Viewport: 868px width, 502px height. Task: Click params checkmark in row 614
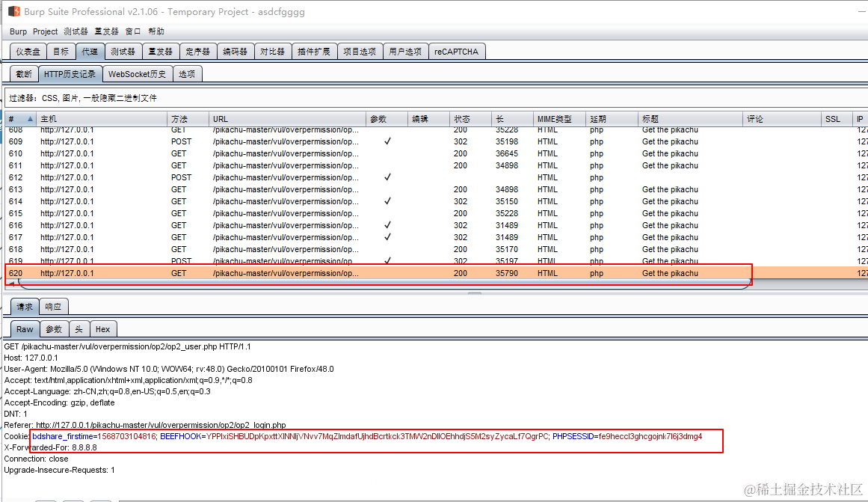[x=387, y=201]
